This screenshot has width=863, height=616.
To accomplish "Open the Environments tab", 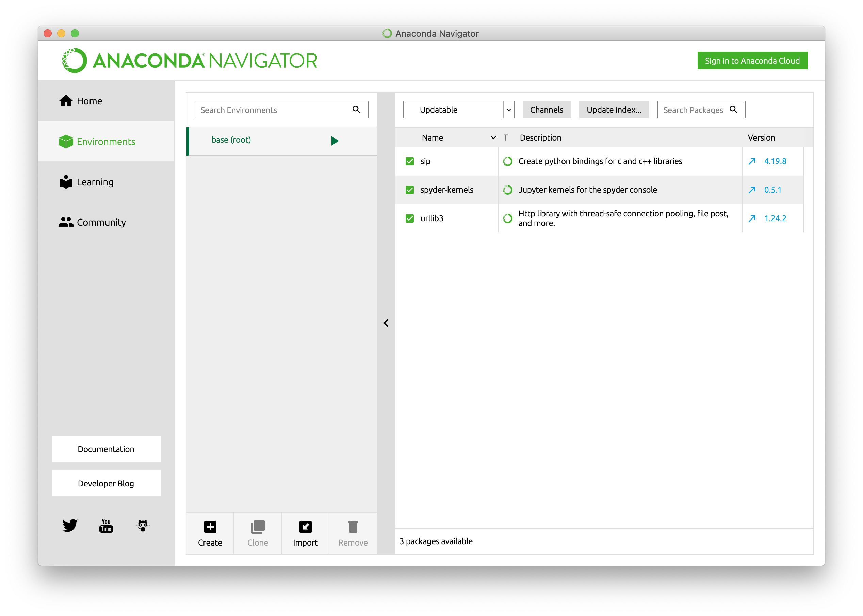I will pyautogui.click(x=106, y=142).
